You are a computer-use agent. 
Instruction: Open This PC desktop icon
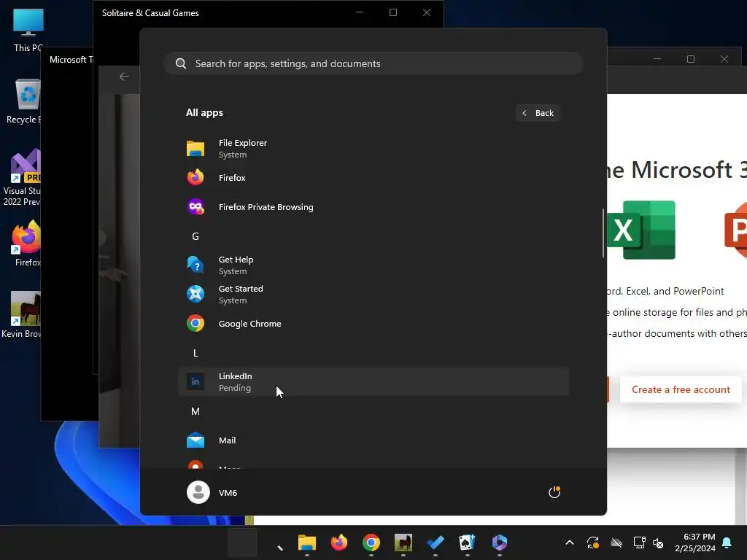click(28, 30)
